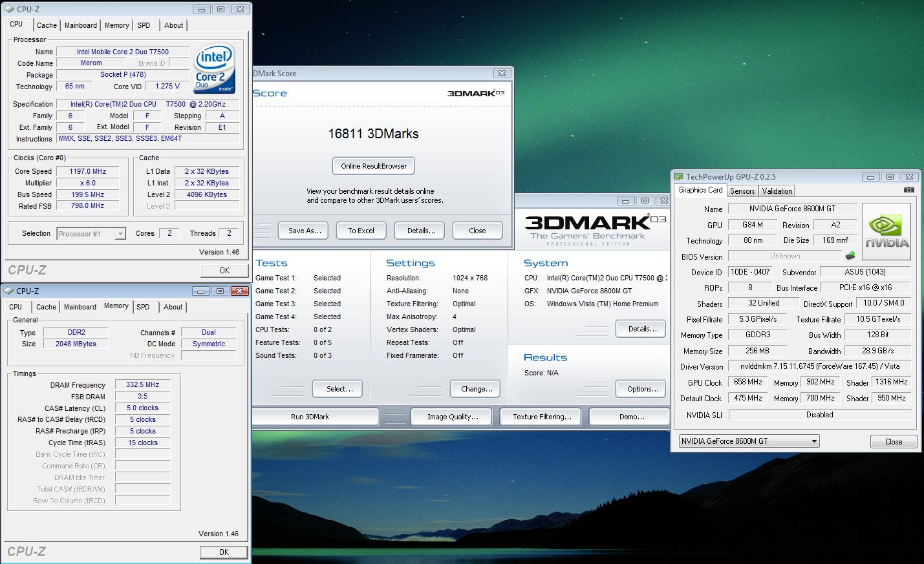The image size is (924, 564).
Task: Click the Core Speed value 1197.0 MHz
Action: tap(87, 171)
